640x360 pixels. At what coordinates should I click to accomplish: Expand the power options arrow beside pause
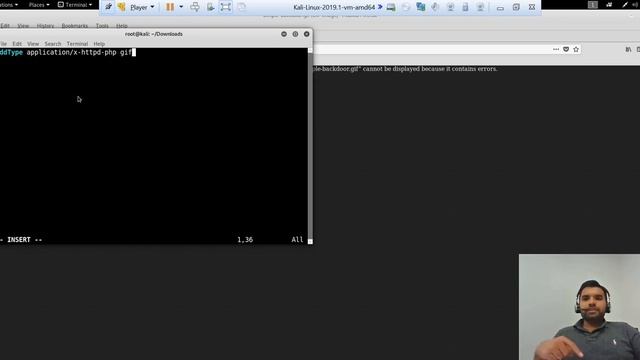[181, 7]
